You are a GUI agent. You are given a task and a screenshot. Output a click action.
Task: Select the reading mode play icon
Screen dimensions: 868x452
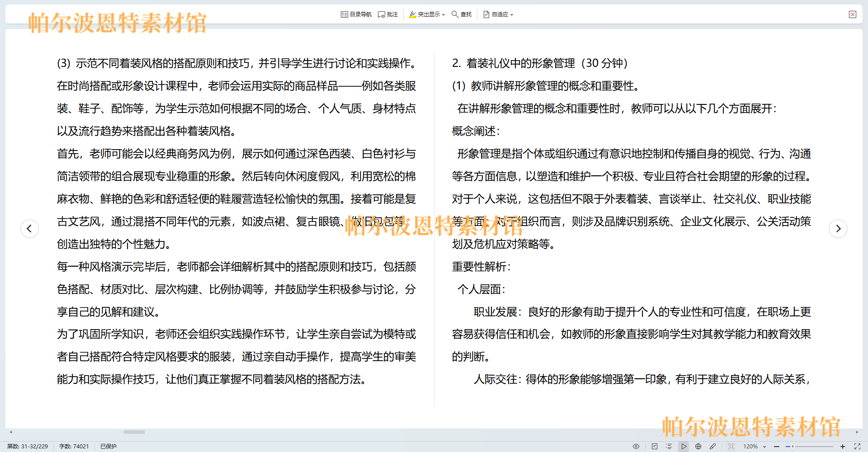[x=684, y=446]
